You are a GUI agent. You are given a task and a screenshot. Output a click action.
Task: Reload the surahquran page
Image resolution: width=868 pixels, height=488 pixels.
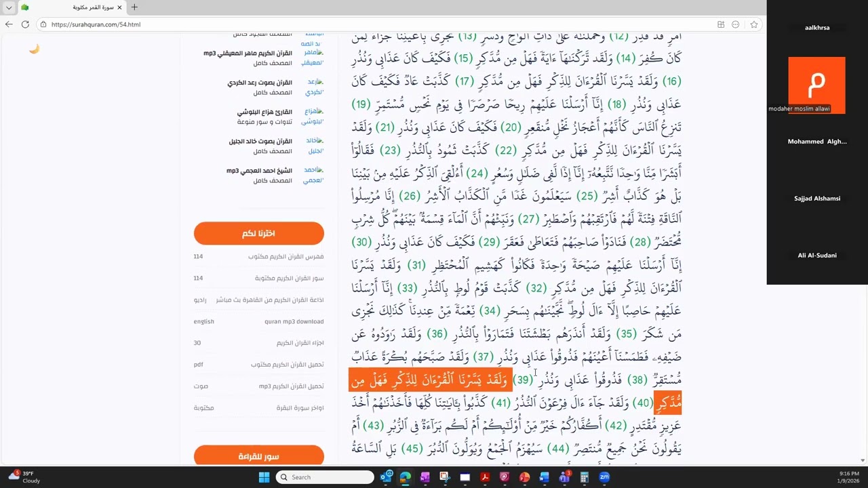click(x=25, y=24)
